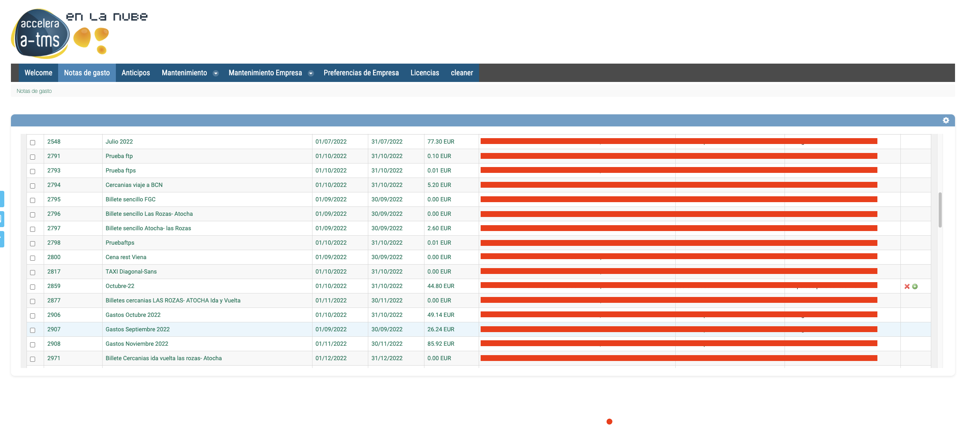Open Billete sencillo Atocha- las Rozas

148,228
